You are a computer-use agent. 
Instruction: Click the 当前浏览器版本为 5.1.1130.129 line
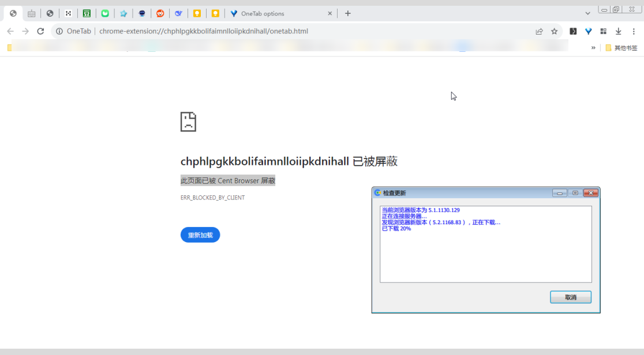[x=421, y=210]
